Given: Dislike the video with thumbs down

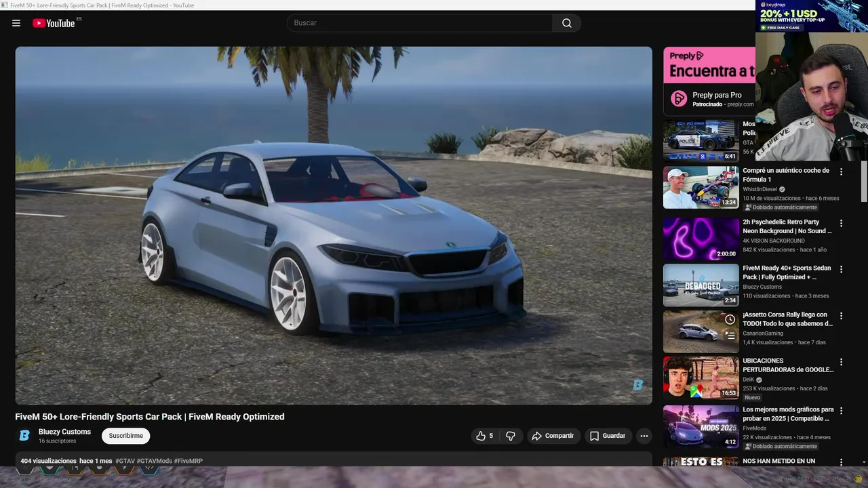Looking at the screenshot, I should [x=511, y=436].
